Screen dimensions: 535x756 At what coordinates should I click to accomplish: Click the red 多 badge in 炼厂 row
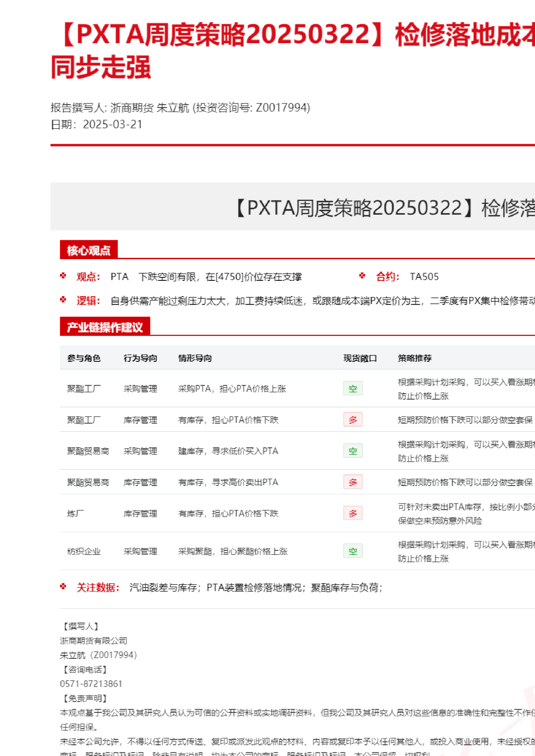(x=353, y=513)
